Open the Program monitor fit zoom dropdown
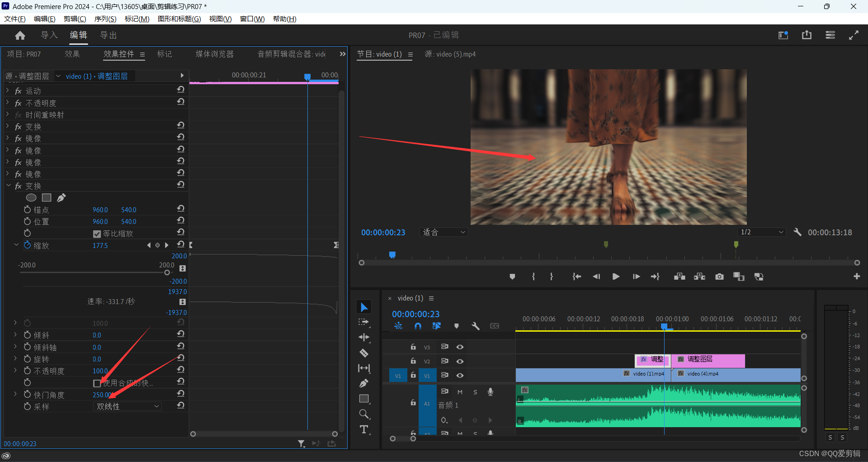The height and width of the screenshot is (462, 868). tap(443, 232)
